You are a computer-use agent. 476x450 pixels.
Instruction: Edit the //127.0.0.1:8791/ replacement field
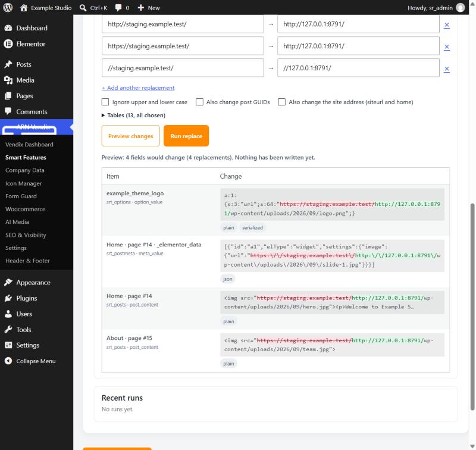[358, 68]
